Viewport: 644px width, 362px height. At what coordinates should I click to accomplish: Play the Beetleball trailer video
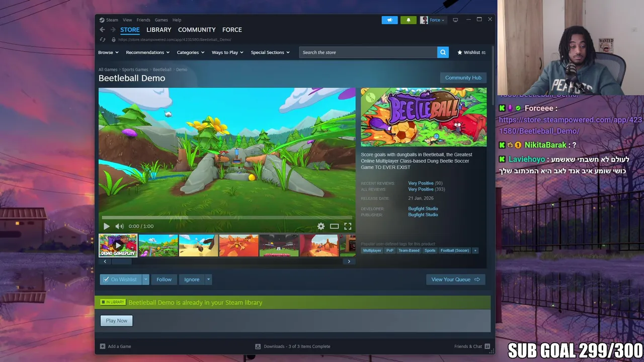click(106, 226)
